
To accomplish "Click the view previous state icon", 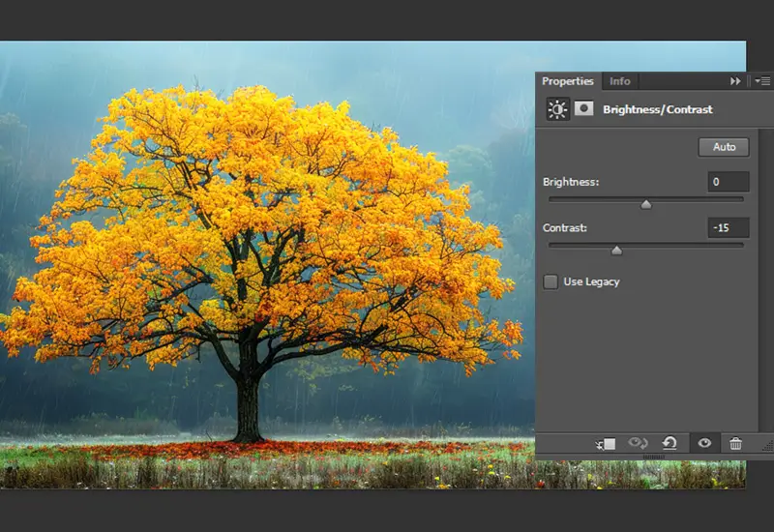I will point(638,443).
